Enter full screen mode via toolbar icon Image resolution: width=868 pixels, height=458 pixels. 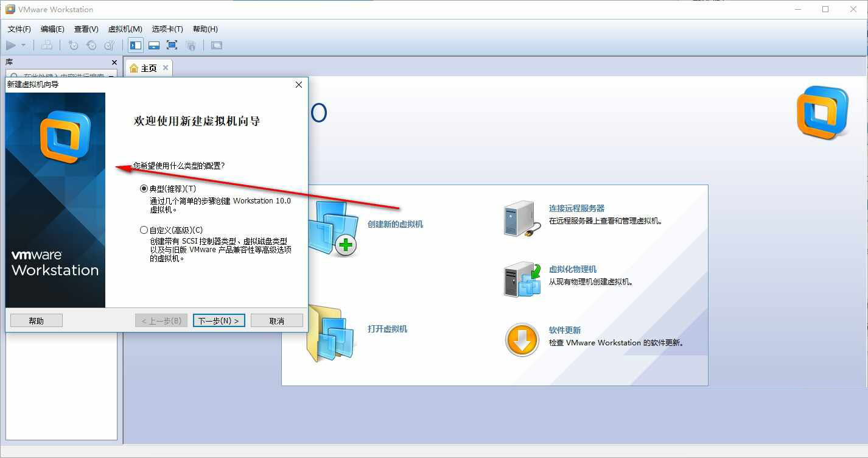point(172,45)
